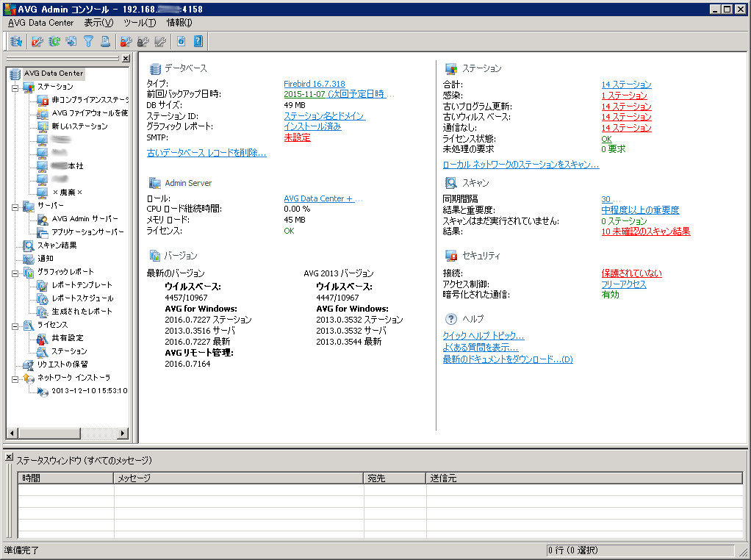
Task: Click the export document arrow toolbar icon
Action: point(71,42)
